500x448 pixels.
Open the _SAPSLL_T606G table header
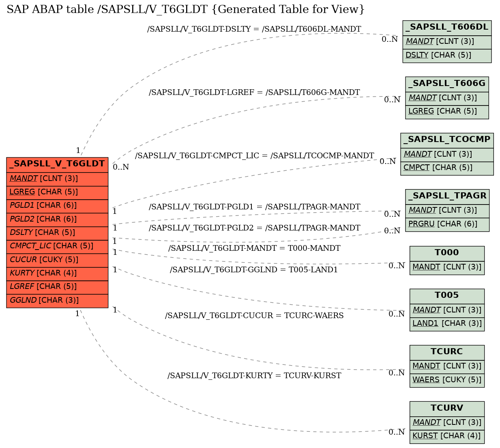447,84
